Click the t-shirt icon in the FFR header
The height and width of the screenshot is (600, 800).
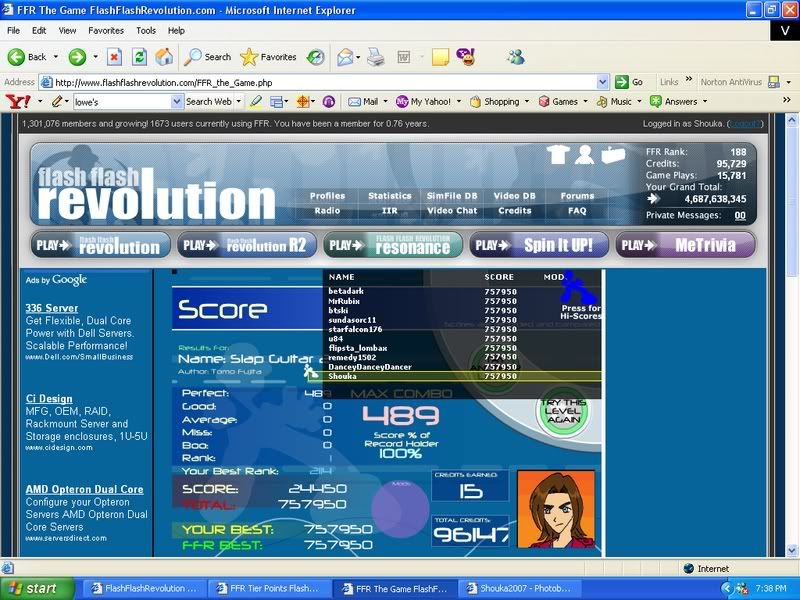coord(559,155)
